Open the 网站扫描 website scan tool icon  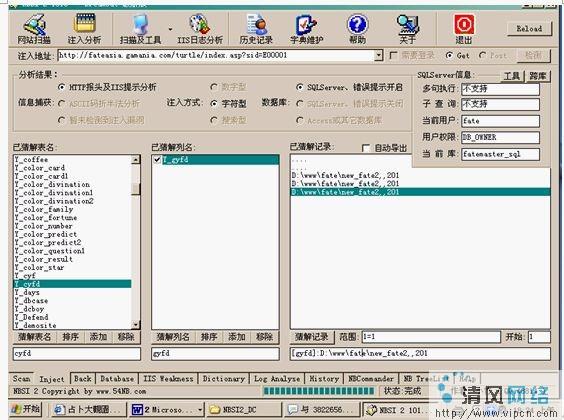pyautogui.click(x=35, y=28)
